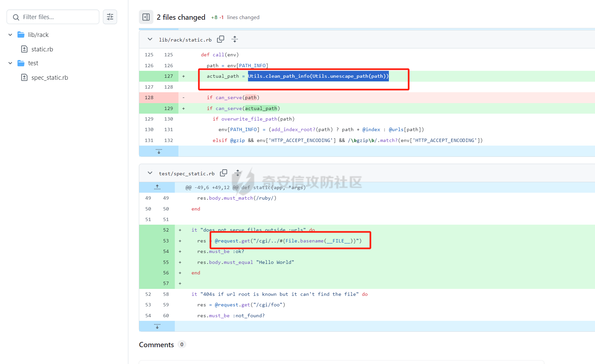Expand all lines in spec_static.rb diff

tap(238, 173)
